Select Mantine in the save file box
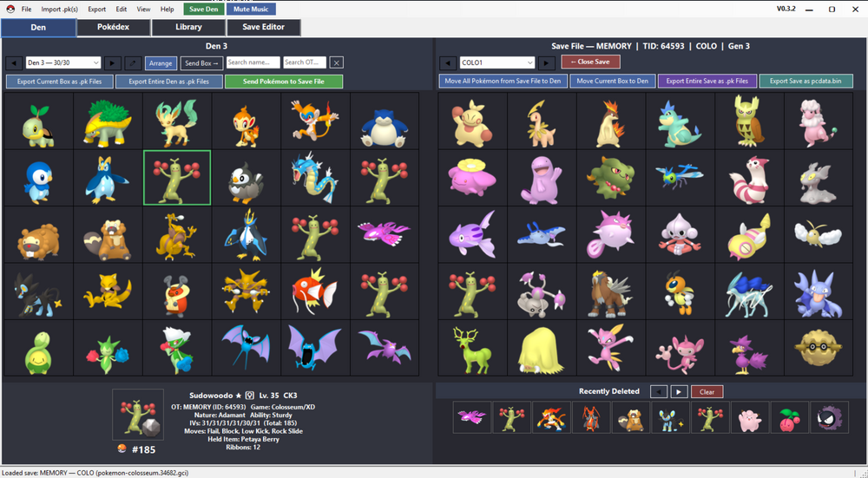 (542, 234)
